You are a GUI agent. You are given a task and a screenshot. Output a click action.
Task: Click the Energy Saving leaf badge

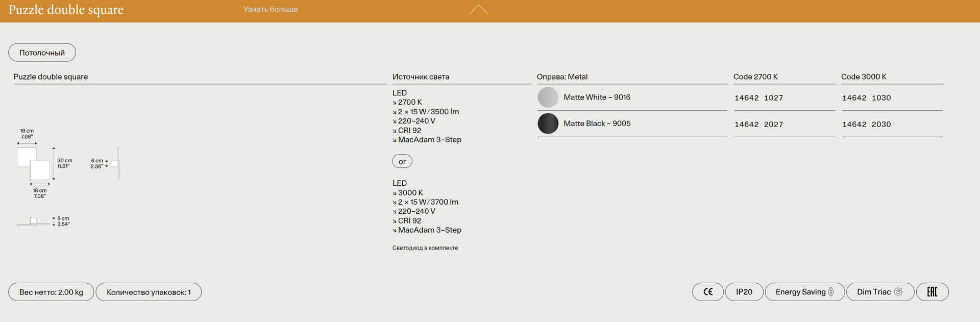(804, 292)
